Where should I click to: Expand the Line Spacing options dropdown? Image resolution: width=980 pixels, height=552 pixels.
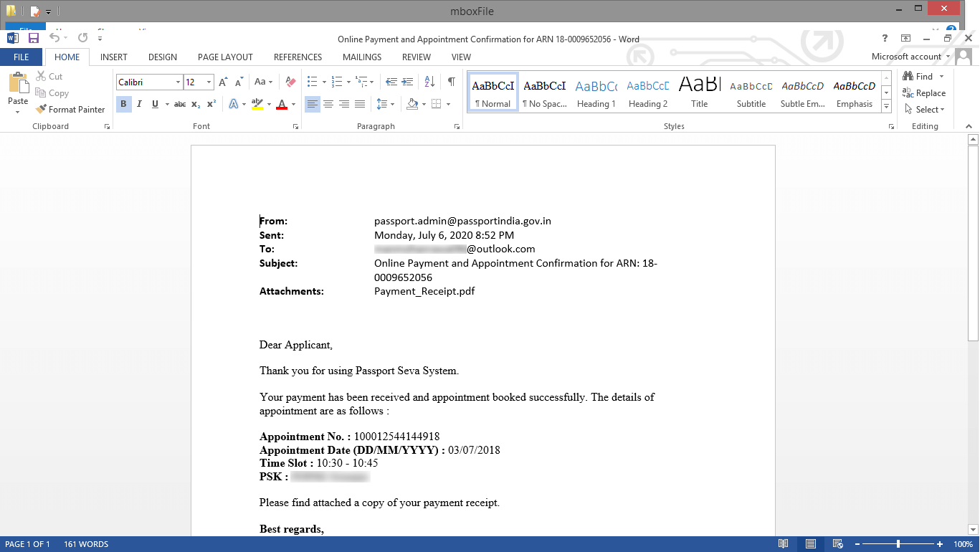pos(392,103)
